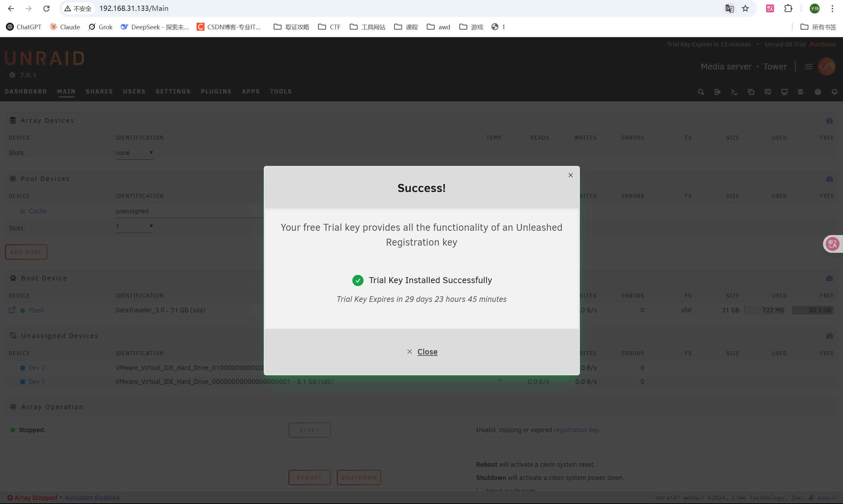Click the UNRAID logo
This screenshot has width=843, height=504.
coord(44,58)
